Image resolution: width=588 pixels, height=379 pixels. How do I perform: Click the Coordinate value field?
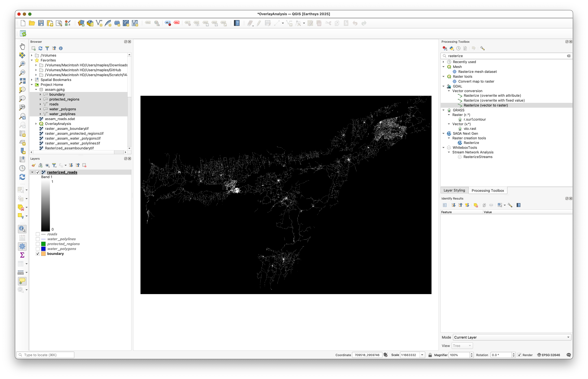[x=367, y=355]
